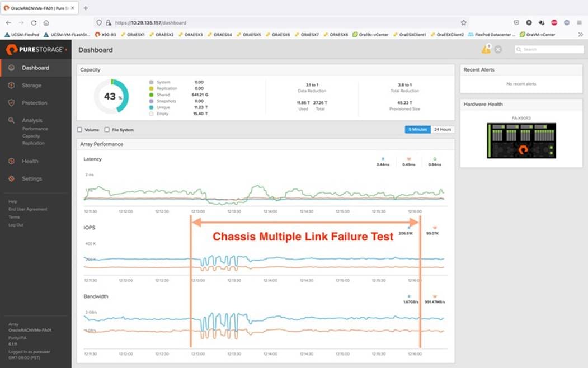Show more bookmarks chevron
588x368 pixels.
coord(581,35)
